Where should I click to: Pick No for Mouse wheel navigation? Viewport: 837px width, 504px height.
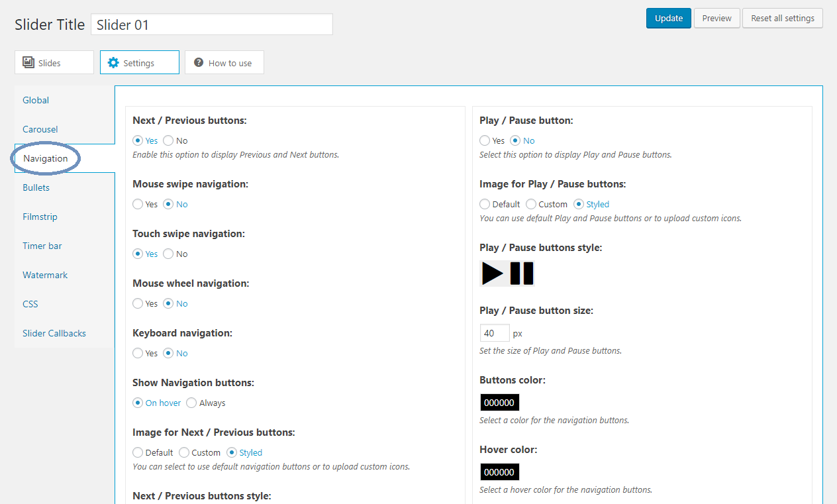168,303
